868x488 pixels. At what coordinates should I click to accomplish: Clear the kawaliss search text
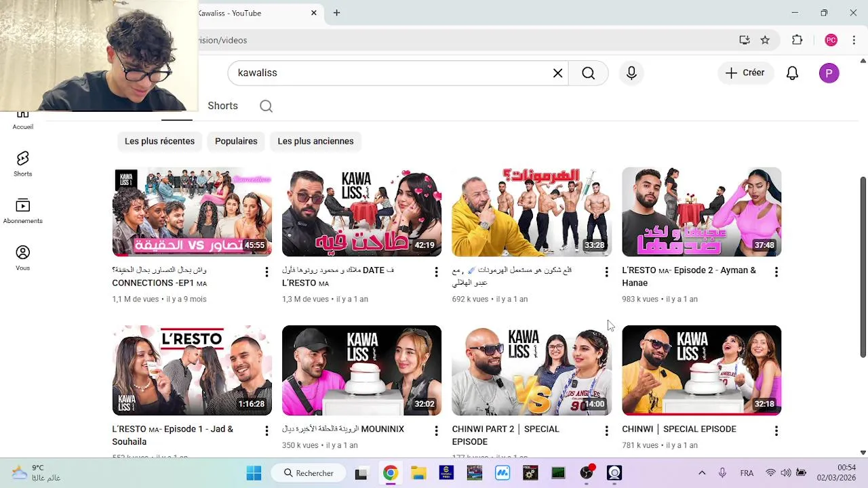coord(557,73)
